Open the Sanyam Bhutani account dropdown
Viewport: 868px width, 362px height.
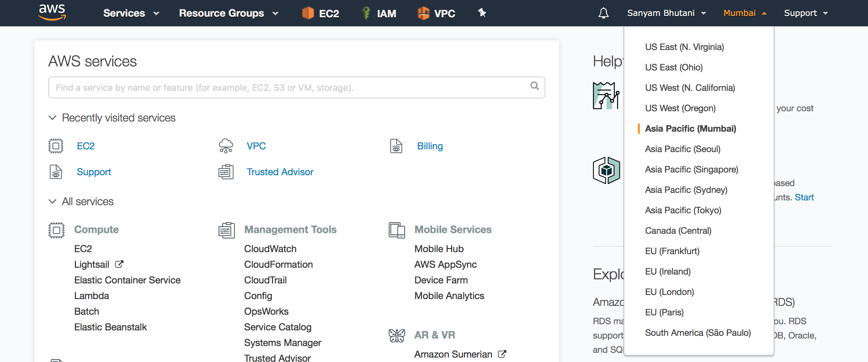click(x=666, y=13)
